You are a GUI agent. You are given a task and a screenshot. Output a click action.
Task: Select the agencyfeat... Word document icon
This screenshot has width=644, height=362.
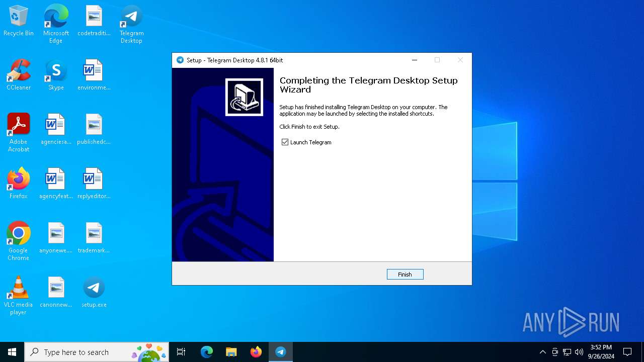pos(56,184)
